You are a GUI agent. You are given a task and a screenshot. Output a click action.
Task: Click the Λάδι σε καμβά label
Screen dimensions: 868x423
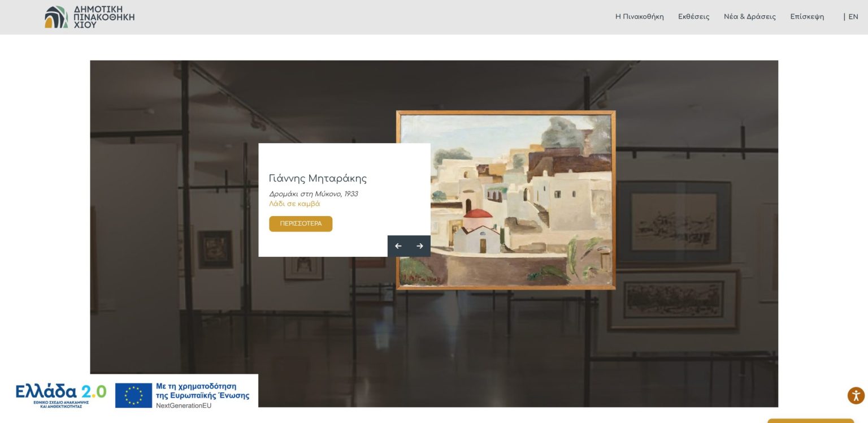click(x=294, y=204)
